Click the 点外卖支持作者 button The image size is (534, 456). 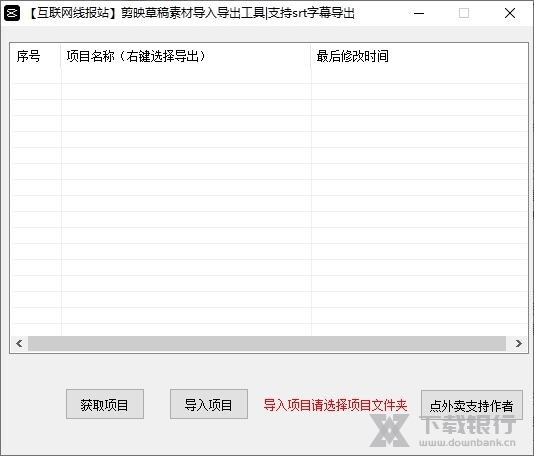(472, 405)
